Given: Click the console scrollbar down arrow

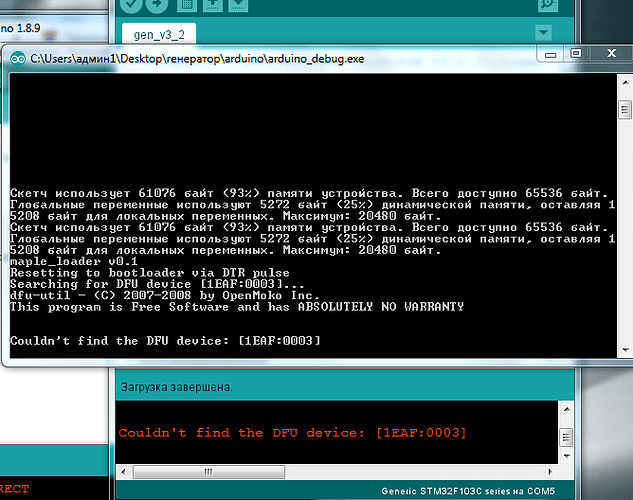Looking at the screenshot, I should coord(625,350).
